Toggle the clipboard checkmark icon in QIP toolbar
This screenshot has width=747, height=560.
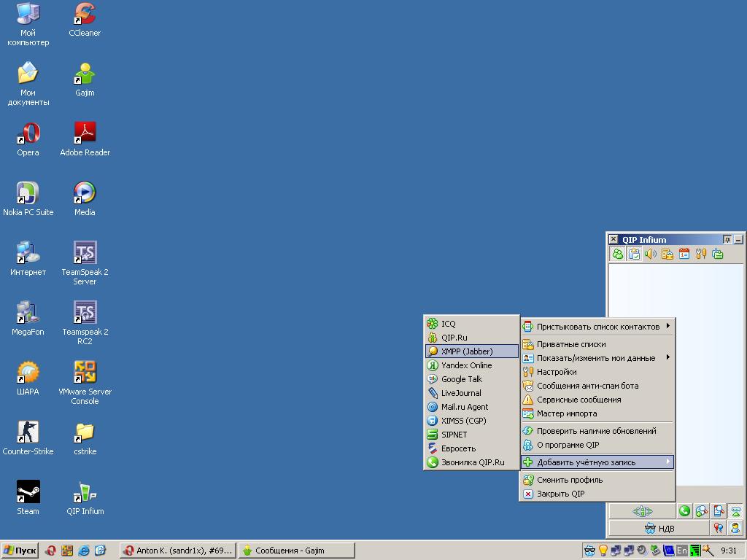click(634, 254)
